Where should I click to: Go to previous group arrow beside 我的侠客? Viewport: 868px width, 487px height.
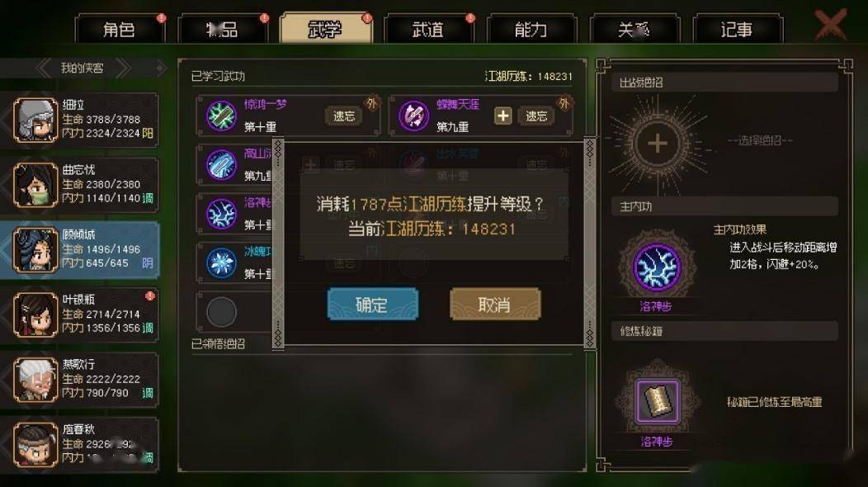[43, 69]
